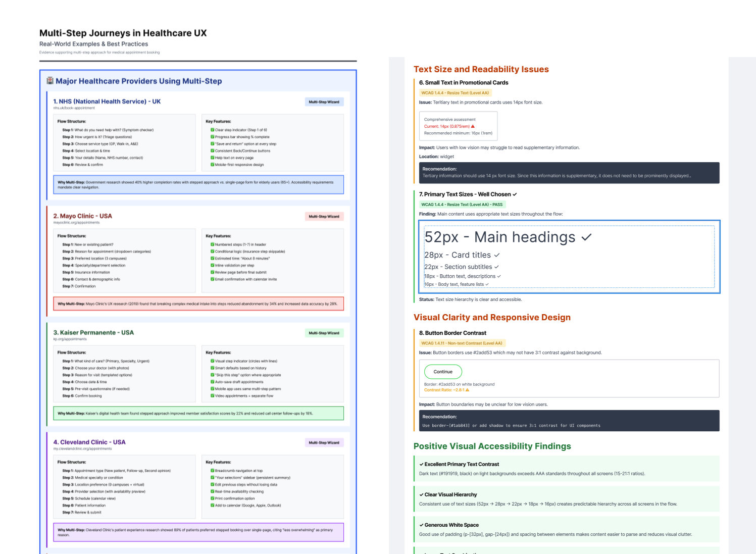This screenshot has height=554, width=756.
Task: Click the check icon beside "Breadcrumb navigation at top"
Action: click(x=213, y=471)
